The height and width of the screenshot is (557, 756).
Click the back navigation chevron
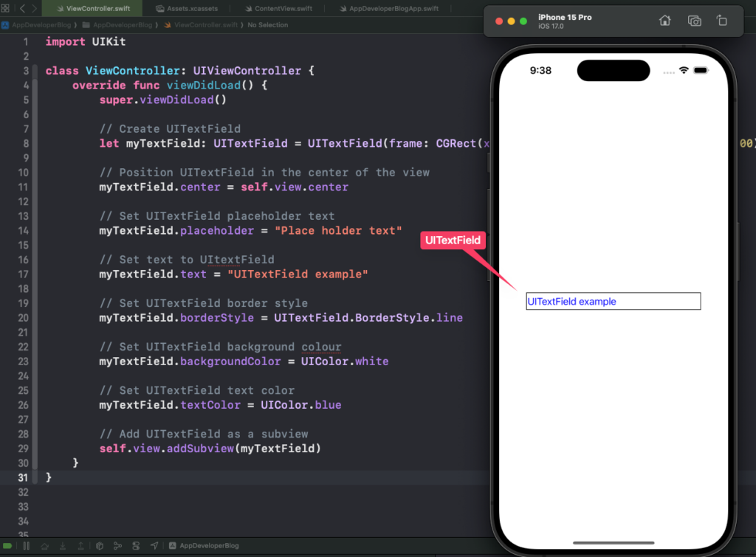tap(22, 7)
